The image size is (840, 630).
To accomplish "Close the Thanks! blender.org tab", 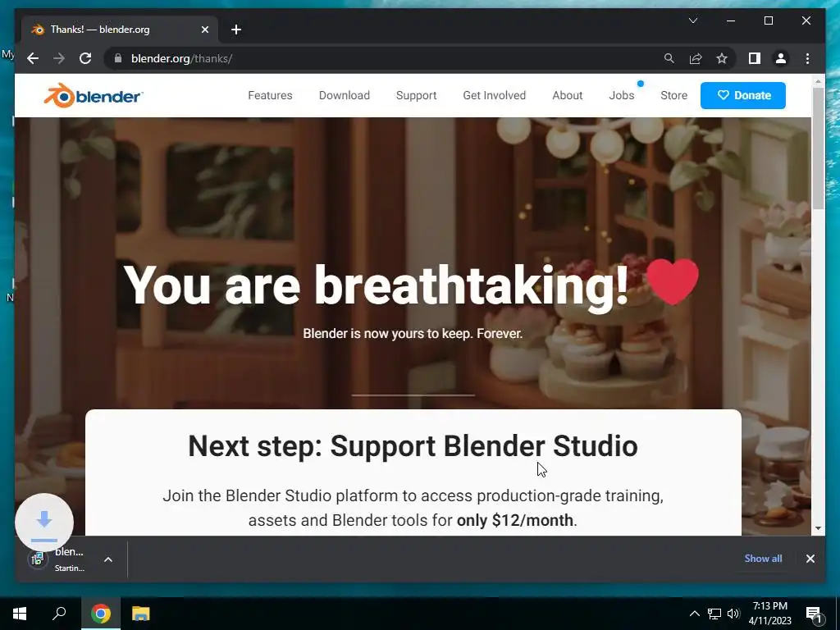I will pos(204,30).
